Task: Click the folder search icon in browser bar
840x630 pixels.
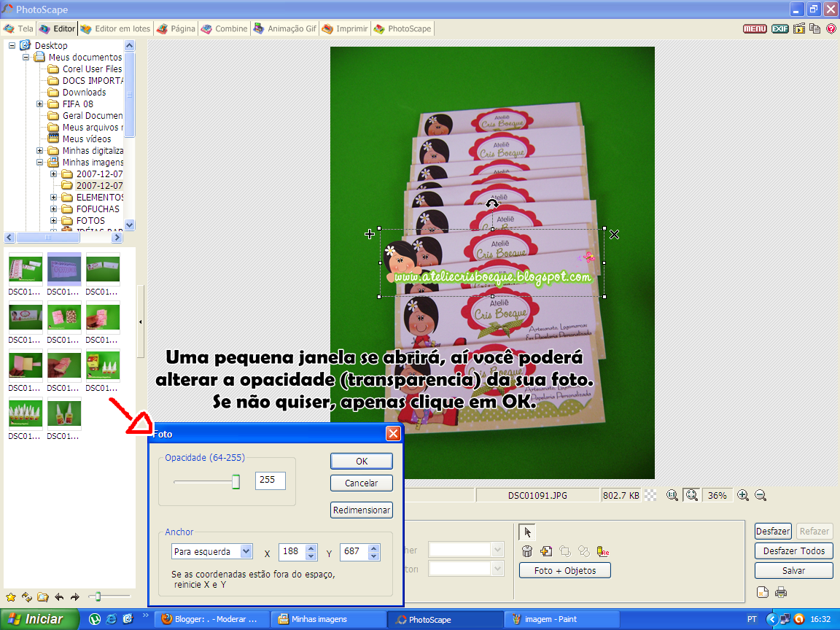Action: pos(43,596)
